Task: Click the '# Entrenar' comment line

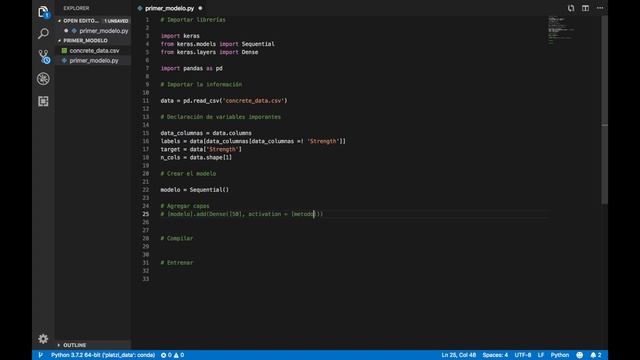Action: tap(177, 263)
